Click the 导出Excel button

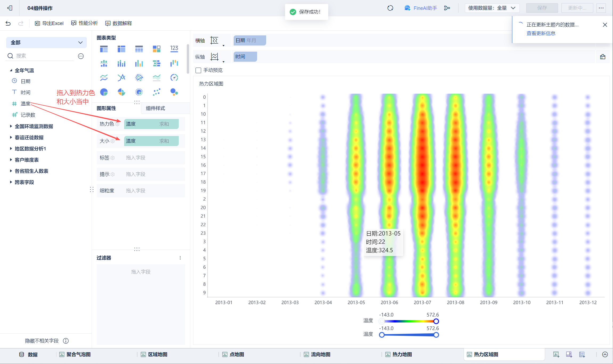tap(49, 23)
